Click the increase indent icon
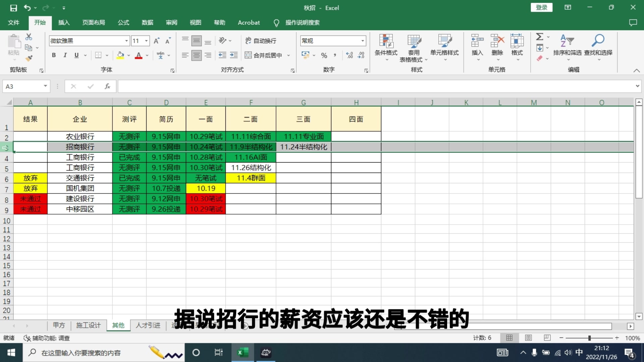This screenshot has width=644, height=362. pyautogui.click(x=234, y=55)
